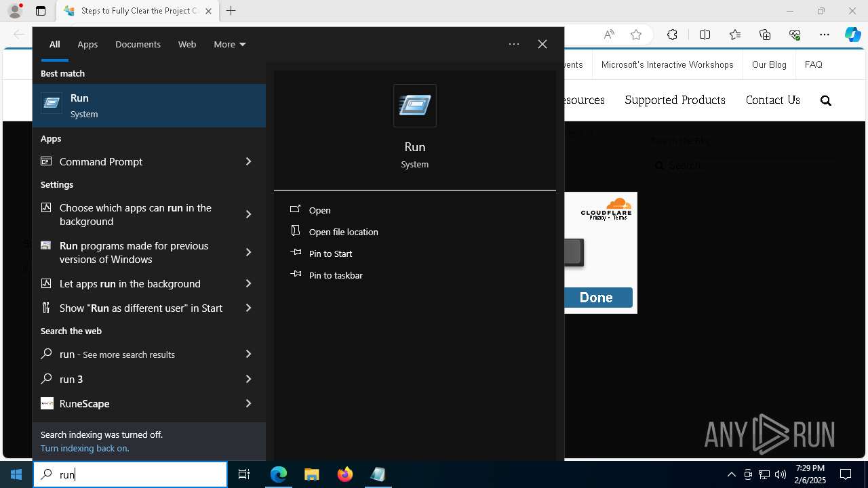Click the large Run icon in preview
The width and height of the screenshot is (868, 488).
(x=415, y=106)
